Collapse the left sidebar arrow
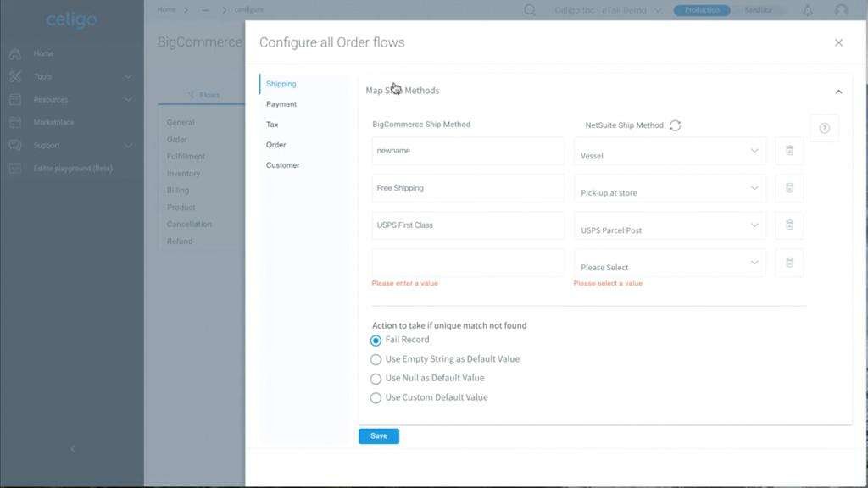The height and width of the screenshot is (488, 868). [73, 449]
